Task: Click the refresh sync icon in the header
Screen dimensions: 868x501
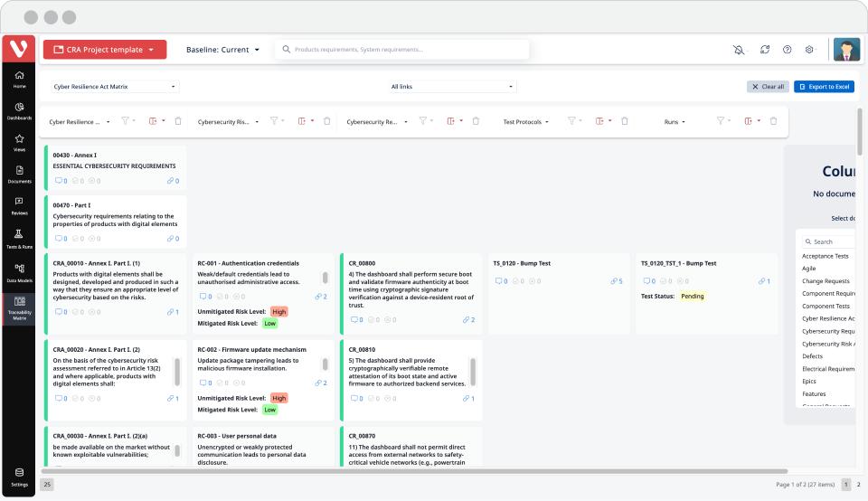Action: [x=765, y=49]
